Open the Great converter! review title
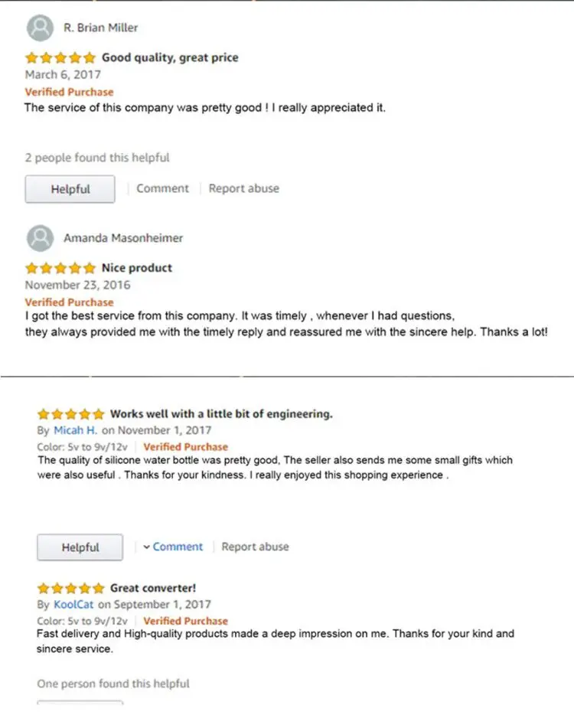 [x=153, y=588]
